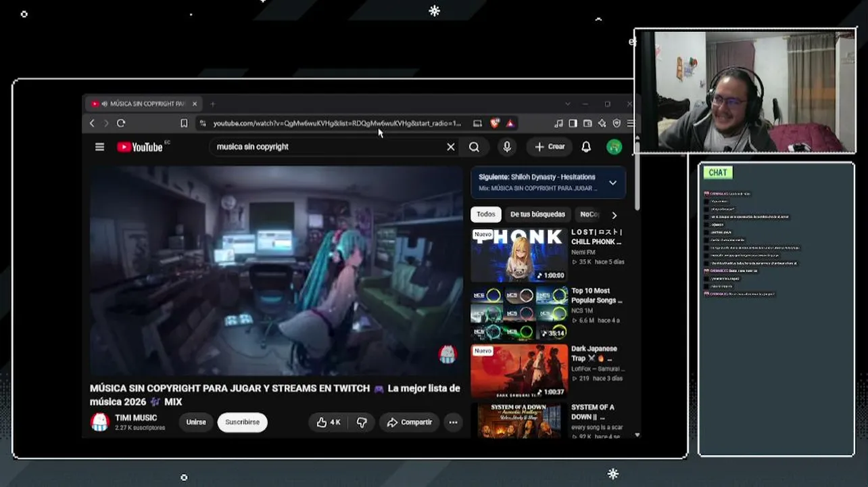Show more filter chips with right arrow

[614, 215]
